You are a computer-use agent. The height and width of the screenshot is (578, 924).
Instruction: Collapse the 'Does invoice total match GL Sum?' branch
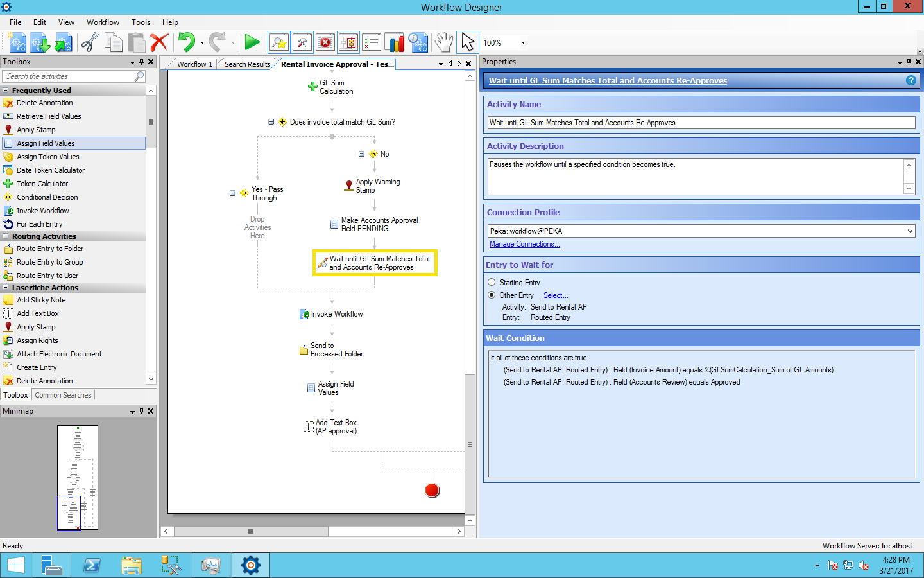coord(271,122)
